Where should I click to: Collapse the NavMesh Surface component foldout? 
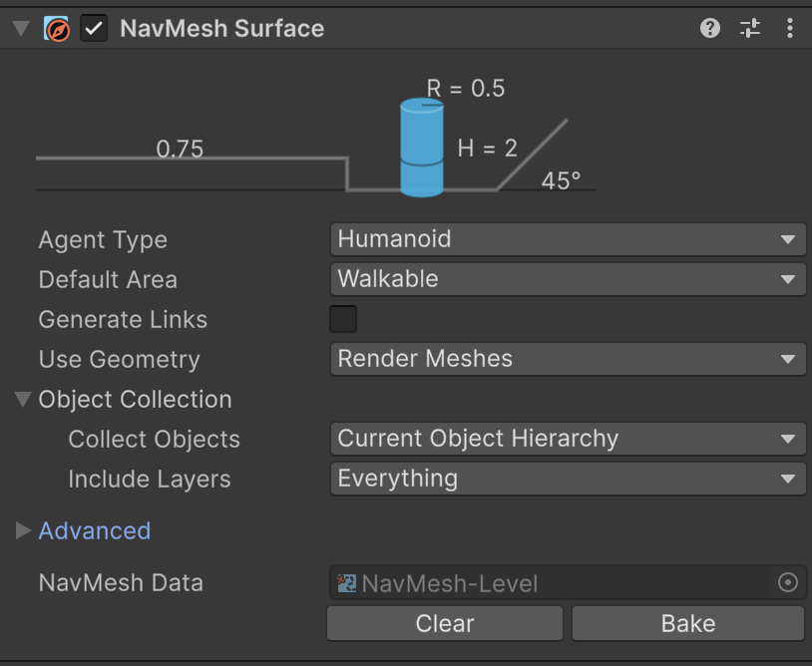pos(21,28)
